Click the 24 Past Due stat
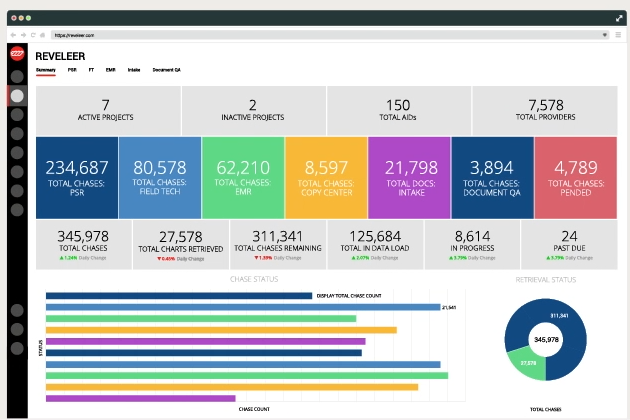The image size is (630, 420). pyautogui.click(x=569, y=245)
